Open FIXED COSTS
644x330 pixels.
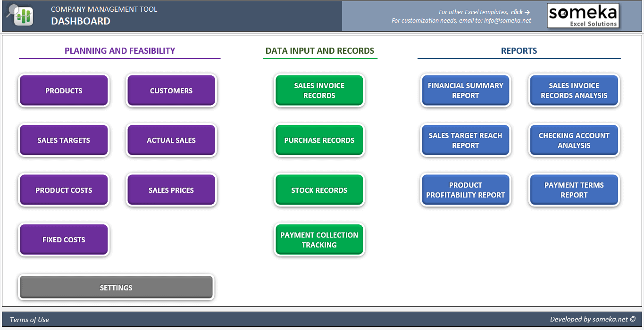point(63,239)
